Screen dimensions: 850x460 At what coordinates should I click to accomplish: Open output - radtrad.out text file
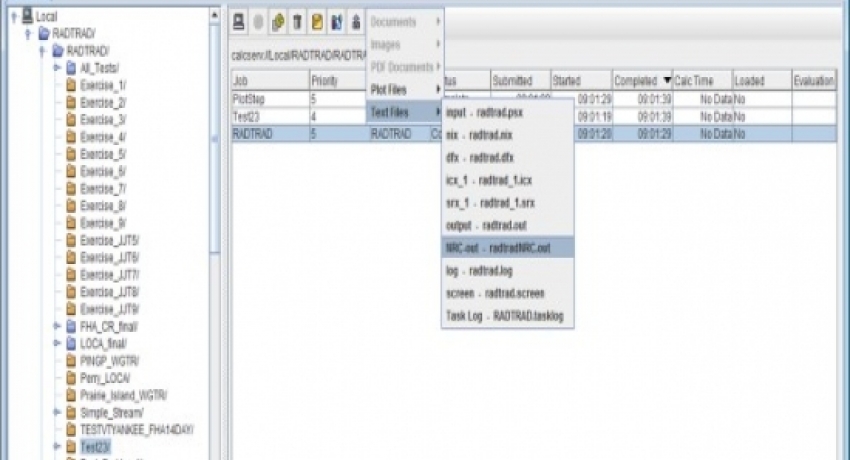pyautogui.click(x=508, y=225)
